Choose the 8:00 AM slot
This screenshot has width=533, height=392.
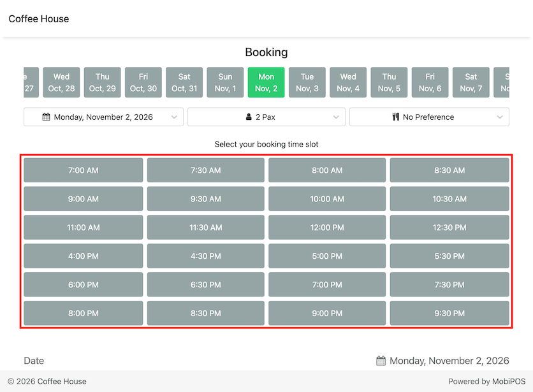(x=327, y=170)
